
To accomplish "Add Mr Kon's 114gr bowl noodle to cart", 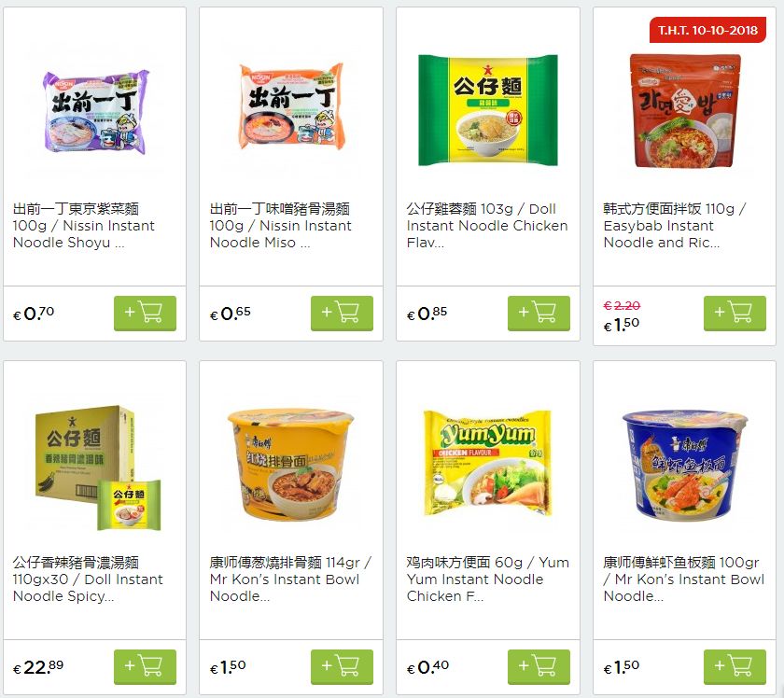I will [342, 666].
